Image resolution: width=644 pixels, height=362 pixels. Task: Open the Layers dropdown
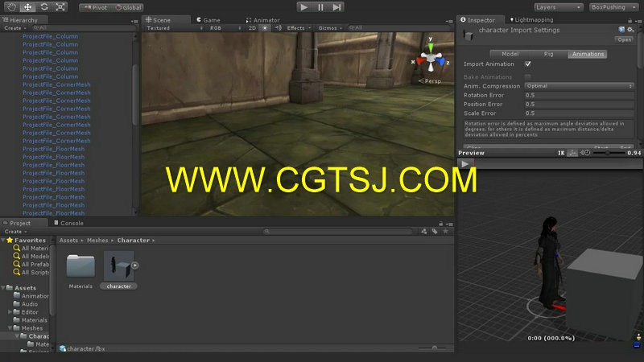point(558,7)
